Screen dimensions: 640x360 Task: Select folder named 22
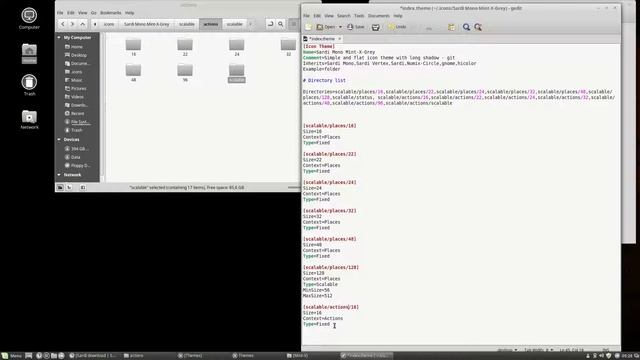click(x=185, y=47)
